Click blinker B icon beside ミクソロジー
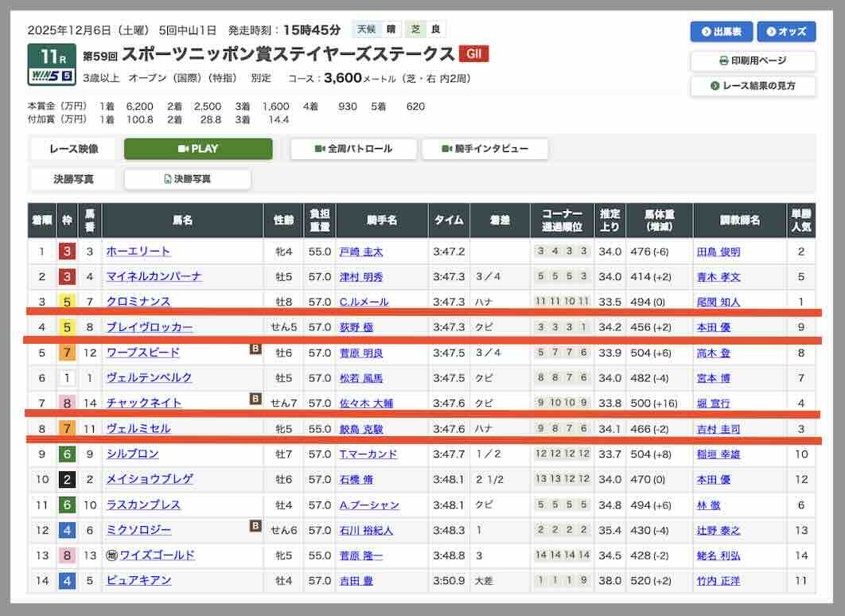The image size is (845, 616). point(255,525)
